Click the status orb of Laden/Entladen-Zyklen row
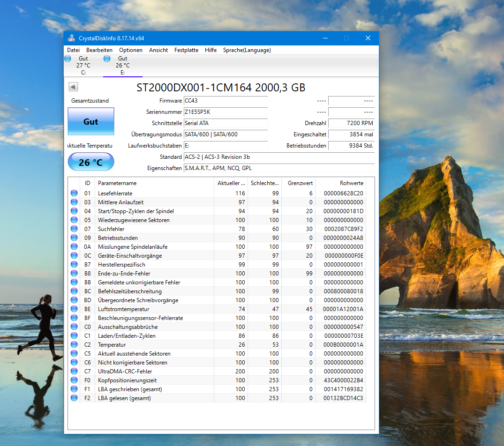Viewport: 504px width, 446px height. 74,335
